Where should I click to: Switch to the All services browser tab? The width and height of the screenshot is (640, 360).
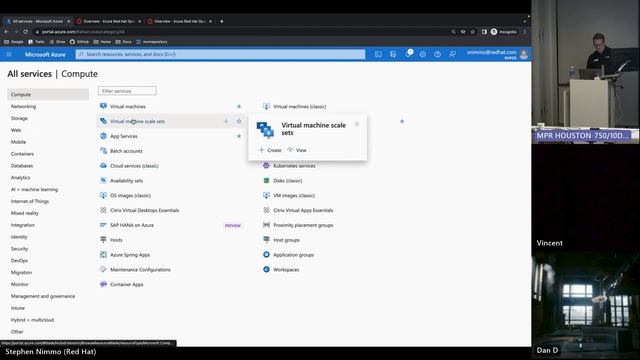click(37, 21)
